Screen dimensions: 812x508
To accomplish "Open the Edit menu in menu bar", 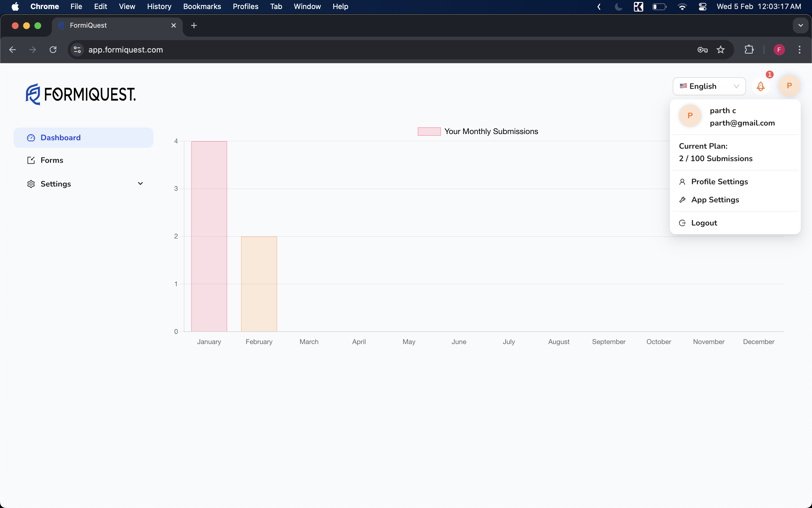I will (100, 6).
